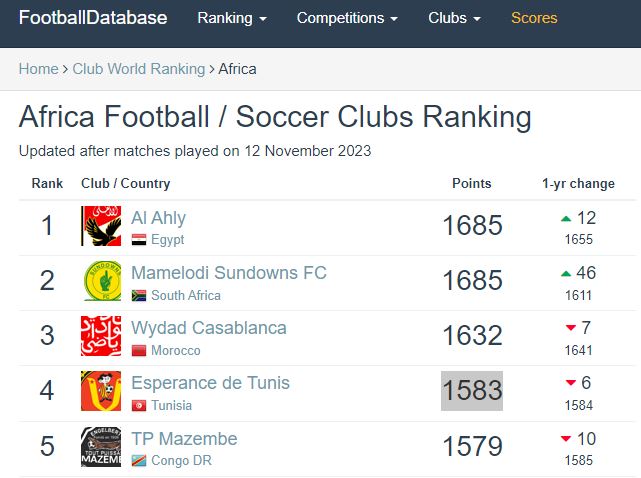Open the Clubs dropdown menu
The height and width of the screenshot is (478, 641).
[454, 18]
